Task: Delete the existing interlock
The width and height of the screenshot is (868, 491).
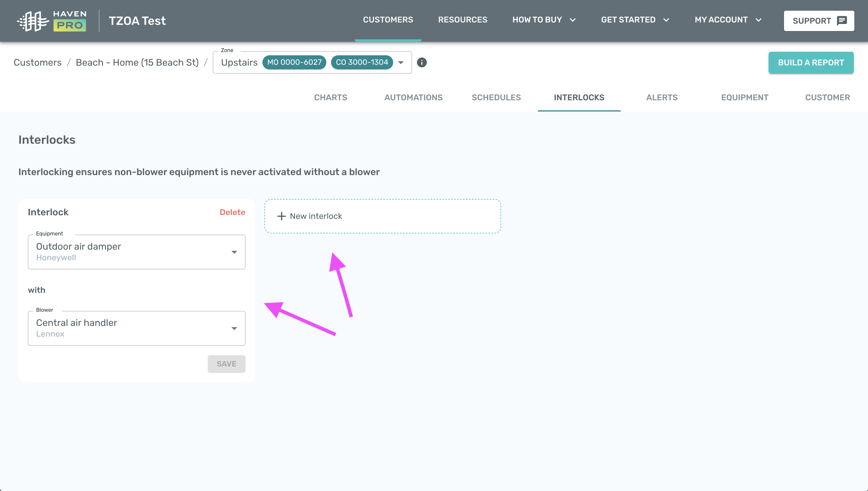Action: (232, 212)
